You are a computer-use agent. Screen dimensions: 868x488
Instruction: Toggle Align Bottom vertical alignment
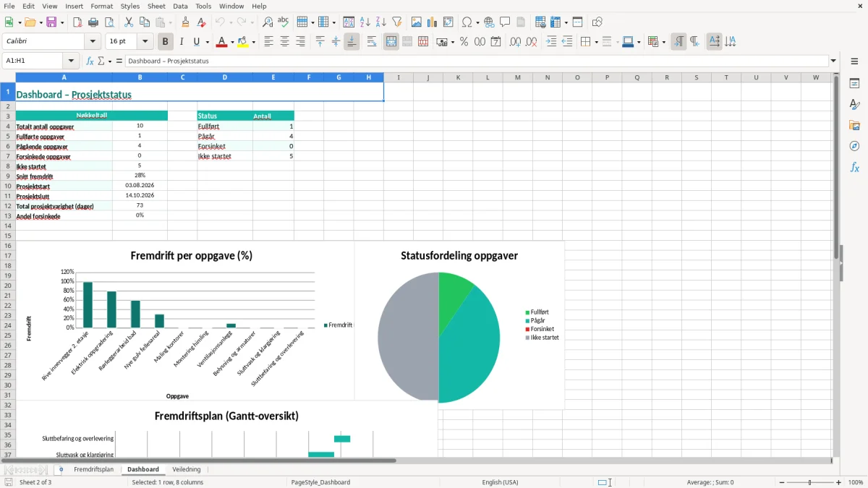[352, 42]
